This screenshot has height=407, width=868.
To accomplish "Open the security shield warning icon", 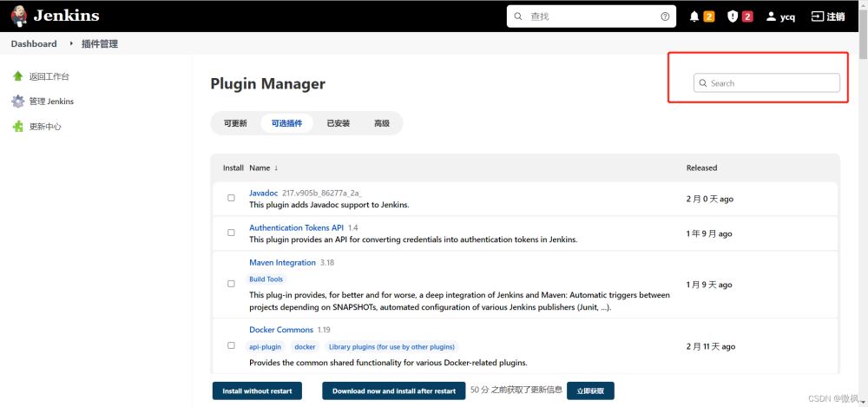I will pyautogui.click(x=733, y=16).
